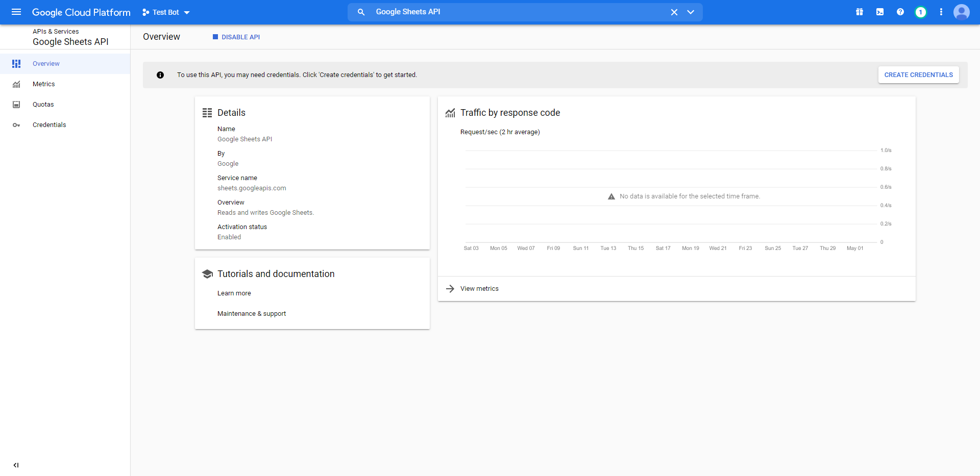Click the Learn more link
Viewport: 980px width, 476px height.
tap(234, 293)
